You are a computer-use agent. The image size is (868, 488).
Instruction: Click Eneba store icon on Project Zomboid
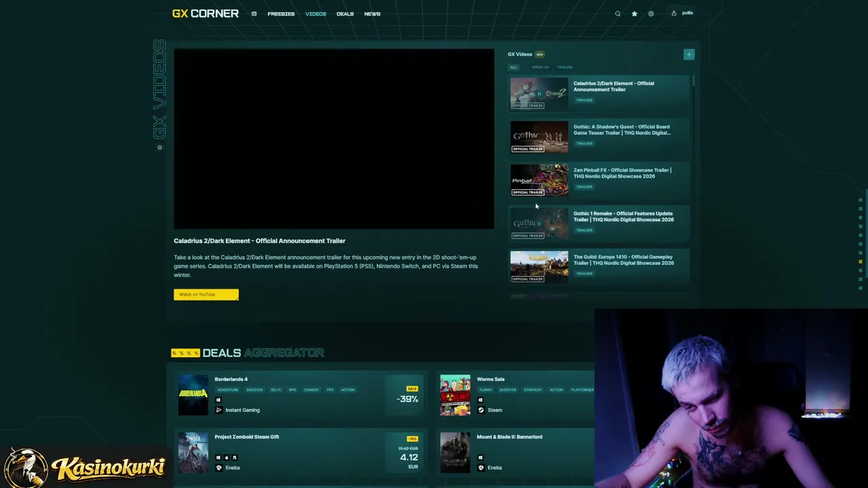(218, 468)
